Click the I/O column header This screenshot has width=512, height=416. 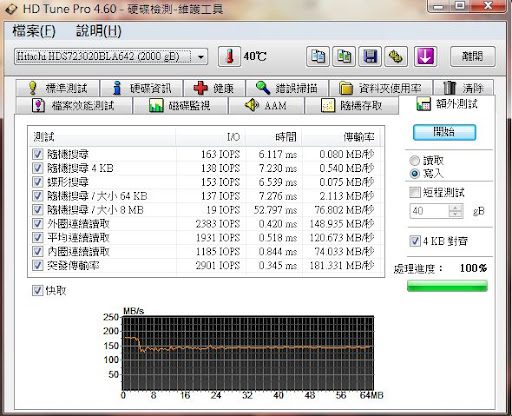(x=211, y=137)
